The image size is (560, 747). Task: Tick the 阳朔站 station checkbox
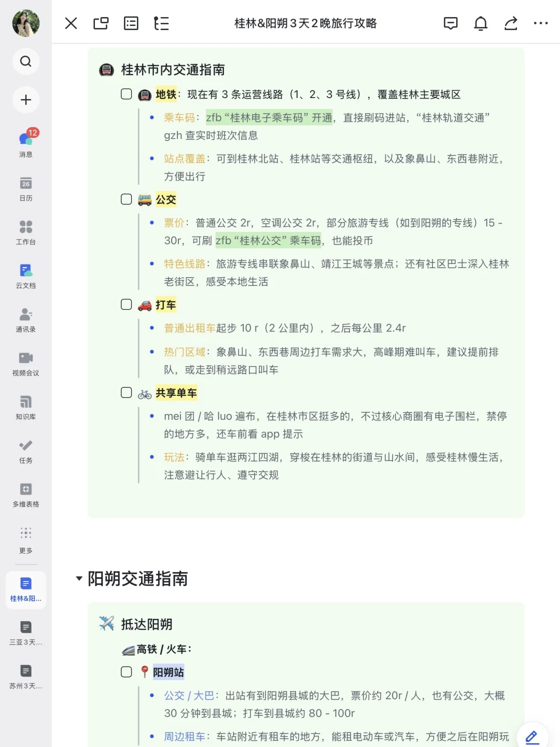pos(126,671)
